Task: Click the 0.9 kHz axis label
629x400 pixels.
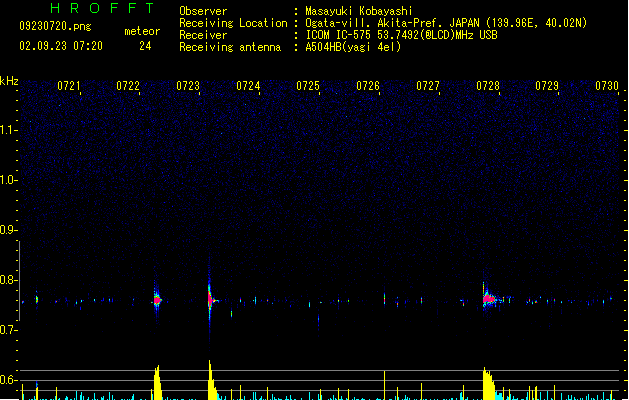Action: (x=8, y=230)
